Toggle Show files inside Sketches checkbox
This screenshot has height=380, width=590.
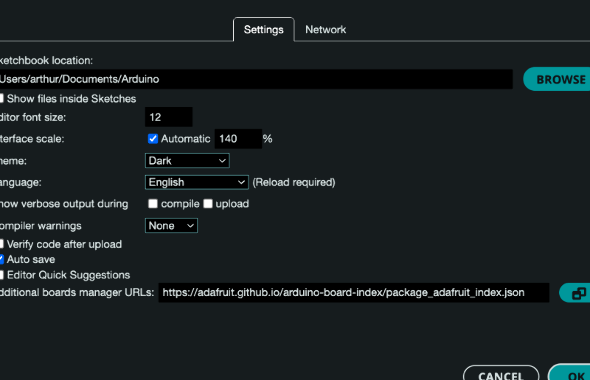click(1, 99)
